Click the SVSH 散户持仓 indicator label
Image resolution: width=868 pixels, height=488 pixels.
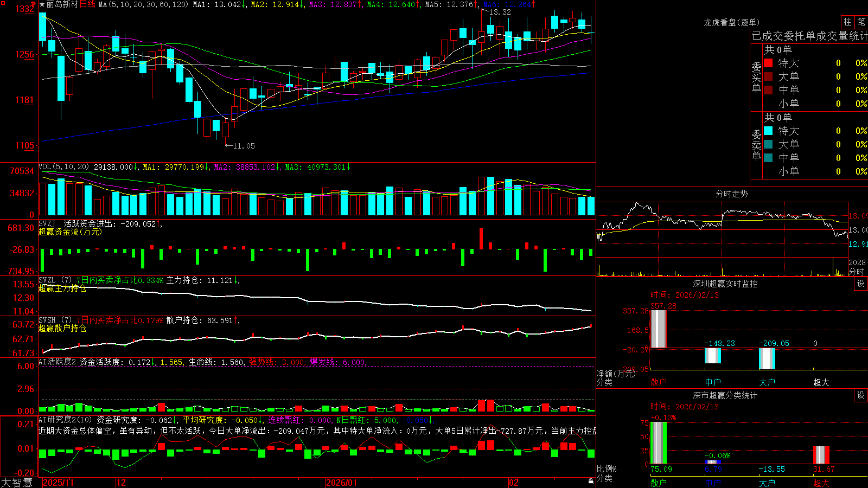click(55, 320)
